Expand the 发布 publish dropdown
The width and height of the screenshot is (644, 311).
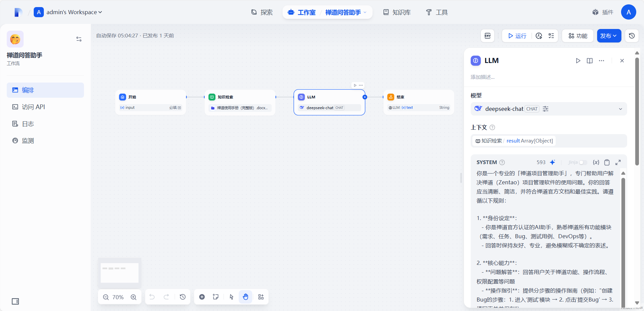(x=609, y=36)
